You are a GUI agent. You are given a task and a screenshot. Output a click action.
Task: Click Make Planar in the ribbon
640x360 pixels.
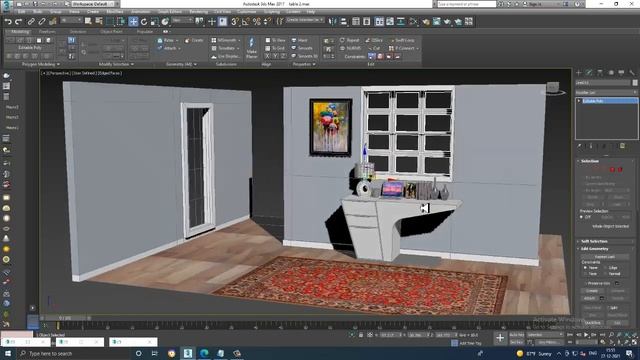click(x=251, y=48)
